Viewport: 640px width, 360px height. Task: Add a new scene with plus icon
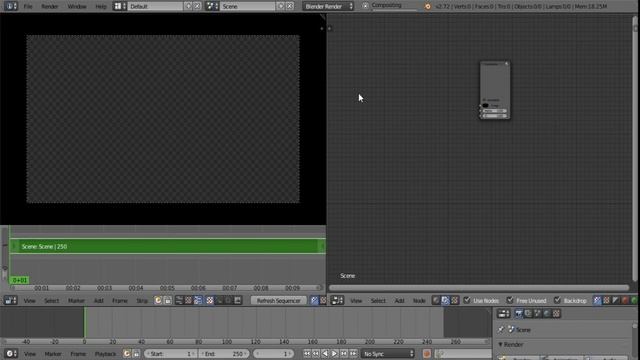281,6
